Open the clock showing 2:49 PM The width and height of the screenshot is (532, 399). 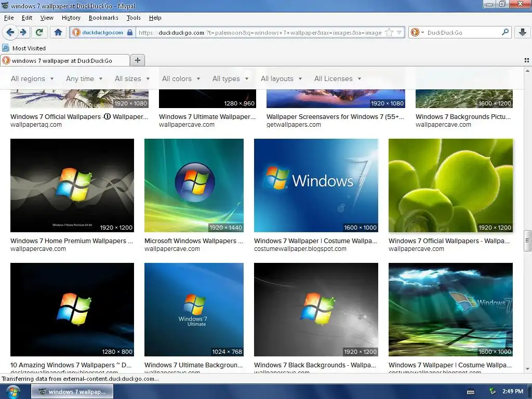pyautogui.click(x=513, y=391)
